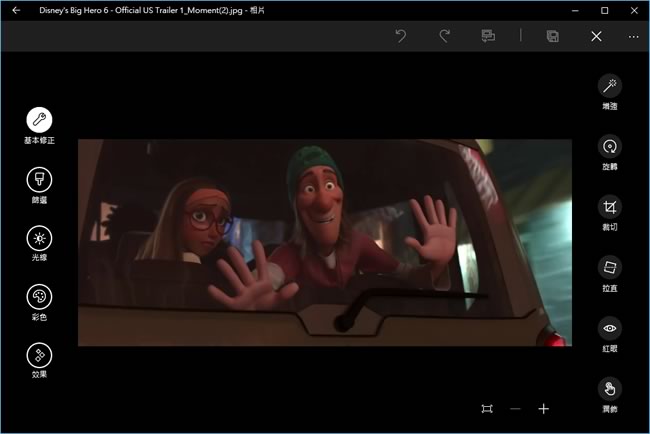Click on the Big Hero 6 photo preview
The width and height of the screenshot is (650, 434).
(x=325, y=242)
